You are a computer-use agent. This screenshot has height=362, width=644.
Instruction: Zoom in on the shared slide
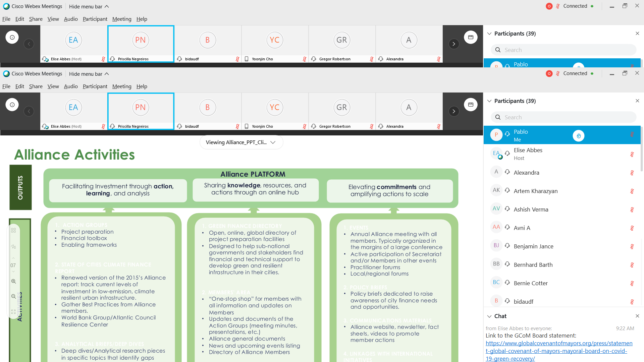[13, 282]
